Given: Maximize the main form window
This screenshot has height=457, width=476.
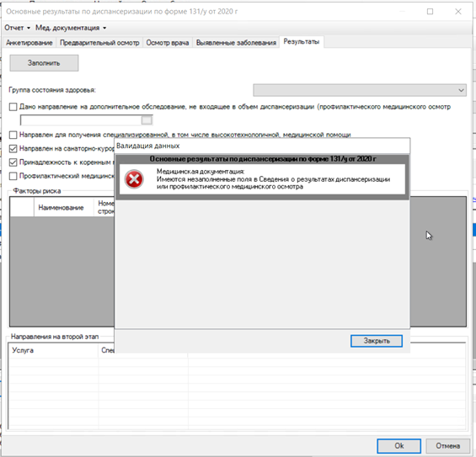Looking at the screenshot, I should (x=430, y=12).
